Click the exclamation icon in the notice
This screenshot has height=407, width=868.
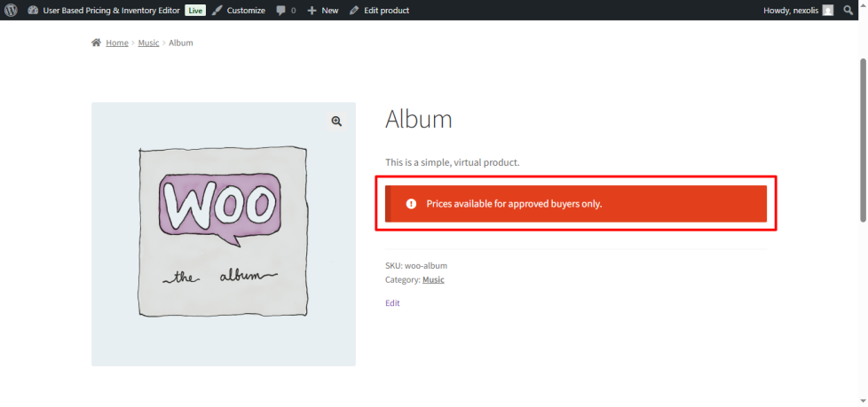pos(411,204)
